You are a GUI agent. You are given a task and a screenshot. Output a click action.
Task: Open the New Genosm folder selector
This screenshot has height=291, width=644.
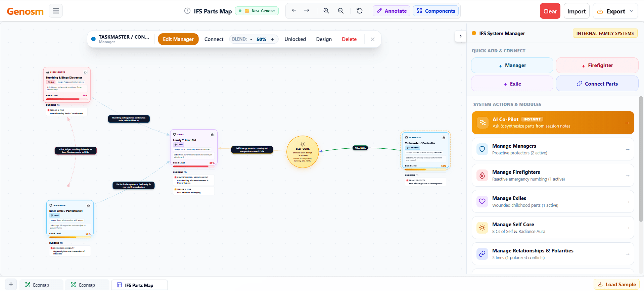point(257,11)
